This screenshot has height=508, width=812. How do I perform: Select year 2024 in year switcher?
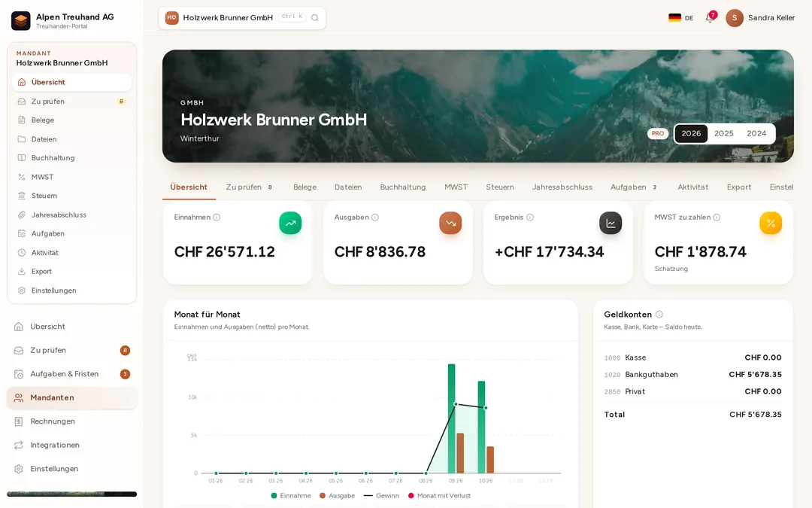[756, 133]
